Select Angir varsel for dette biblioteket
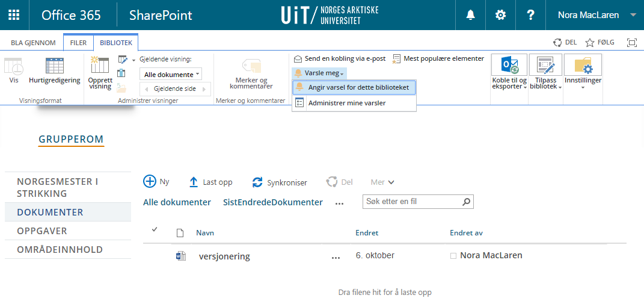 (x=358, y=87)
